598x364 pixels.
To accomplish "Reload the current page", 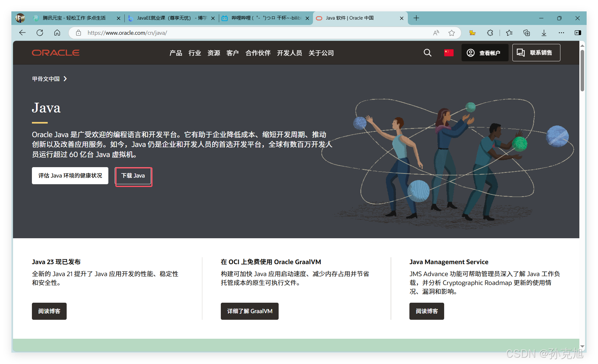I will [40, 33].
